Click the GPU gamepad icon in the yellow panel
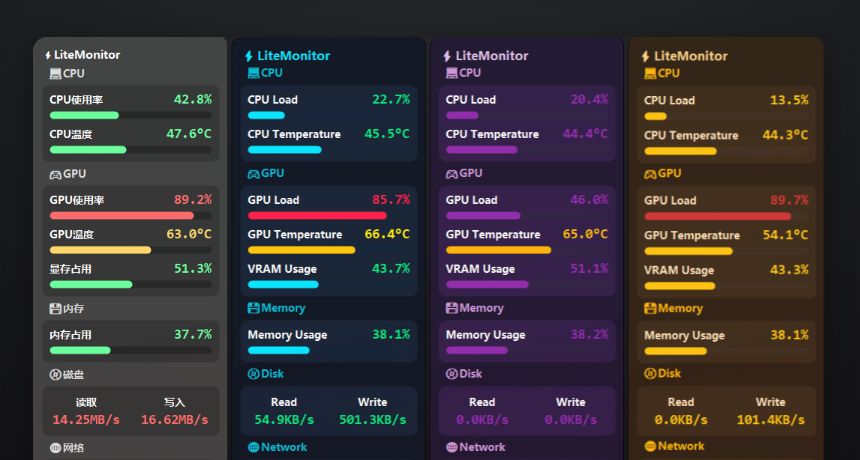860x460 pixels. tap(650, 174)
